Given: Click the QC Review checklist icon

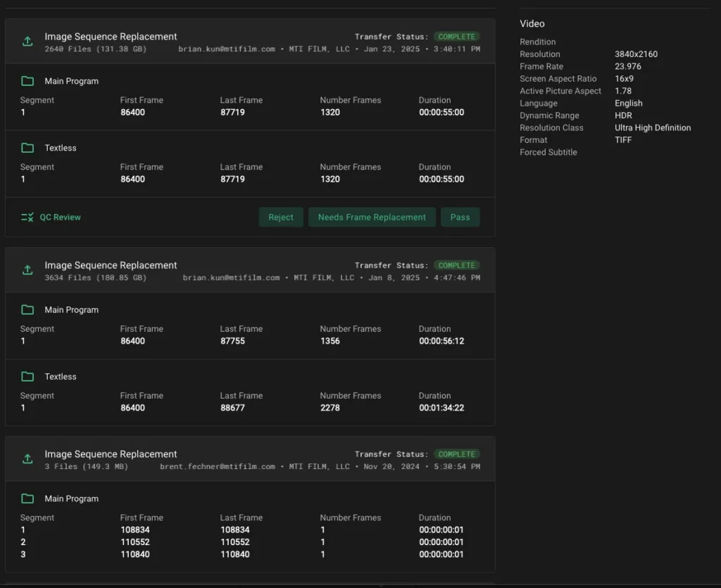Looking at the screenshot, I should coord(27,218).
